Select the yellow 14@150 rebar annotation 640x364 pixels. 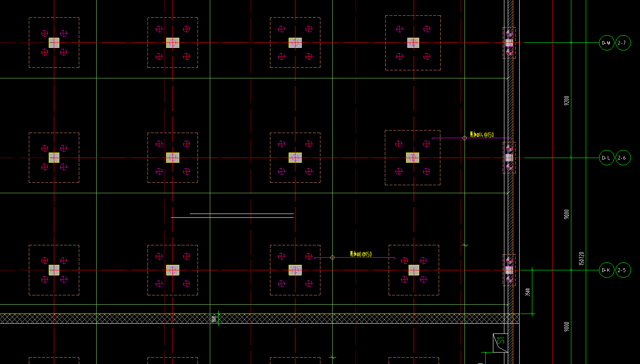[x=482, y=135]
